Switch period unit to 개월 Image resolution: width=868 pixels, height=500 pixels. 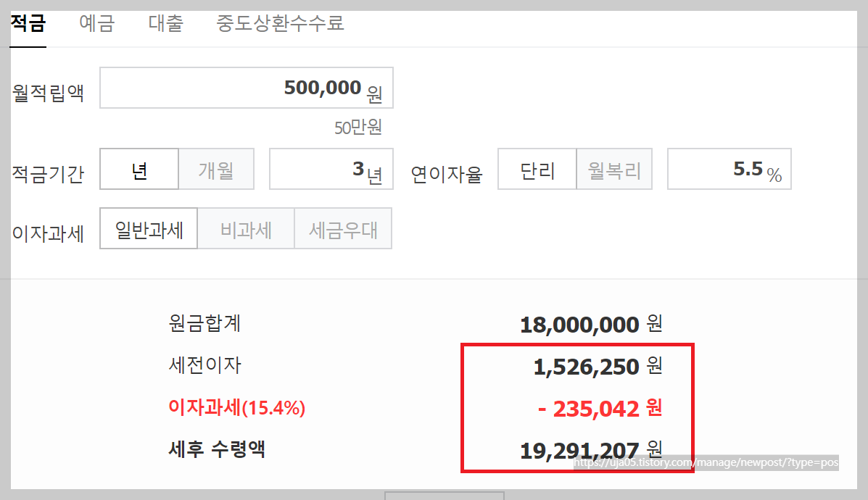[x=215, y=169]
